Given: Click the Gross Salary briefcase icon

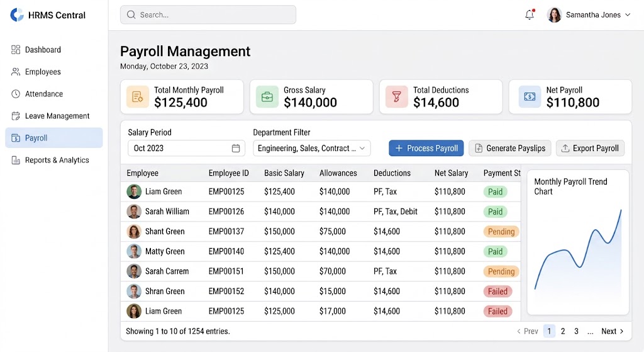Looking at the screenshot, I should tap(267, 96).
